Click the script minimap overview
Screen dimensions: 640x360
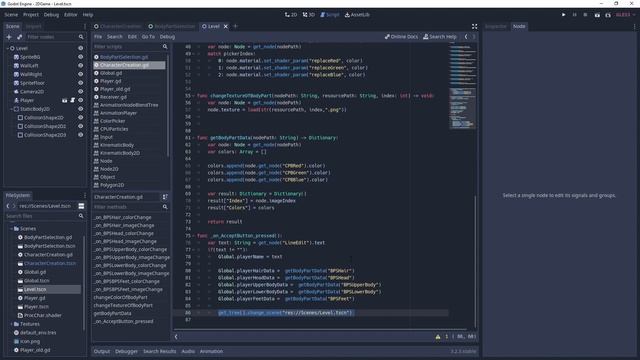click(462, 86)
